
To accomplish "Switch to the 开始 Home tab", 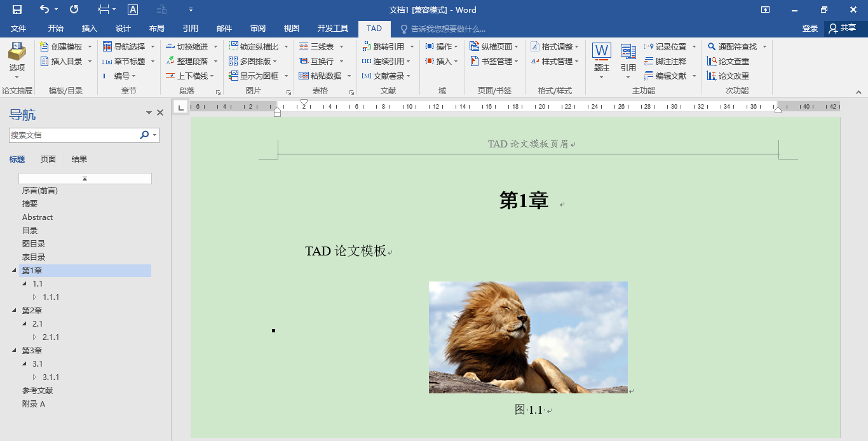I will (x=56, y=29).
